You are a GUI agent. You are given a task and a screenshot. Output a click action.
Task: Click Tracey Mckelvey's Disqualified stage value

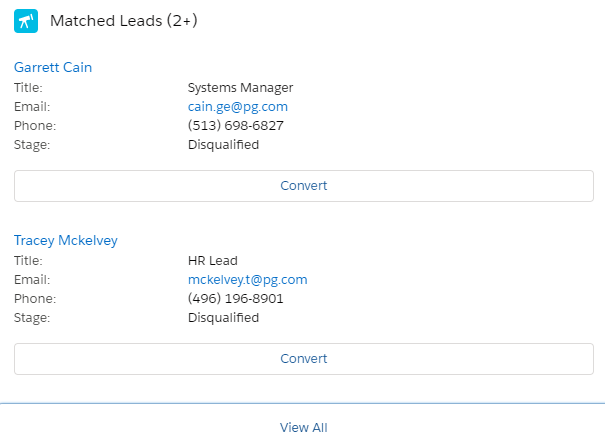click(x=223, y=317)
